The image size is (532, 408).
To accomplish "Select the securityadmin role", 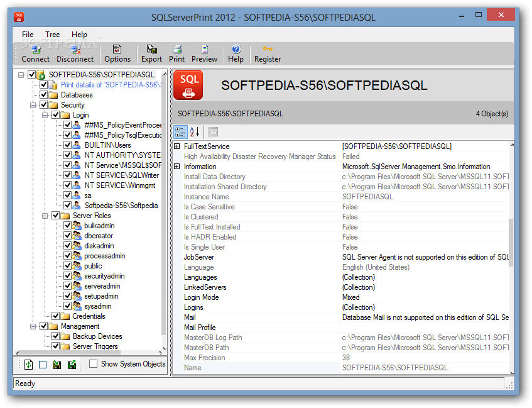I will coord(104,276).
